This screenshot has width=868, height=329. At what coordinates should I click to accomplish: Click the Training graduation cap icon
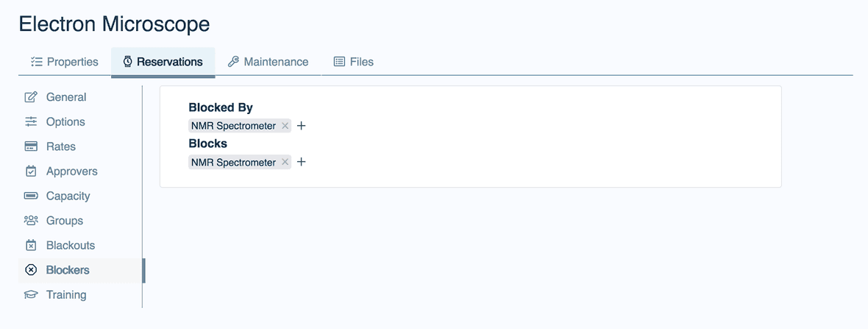(31, 294)
